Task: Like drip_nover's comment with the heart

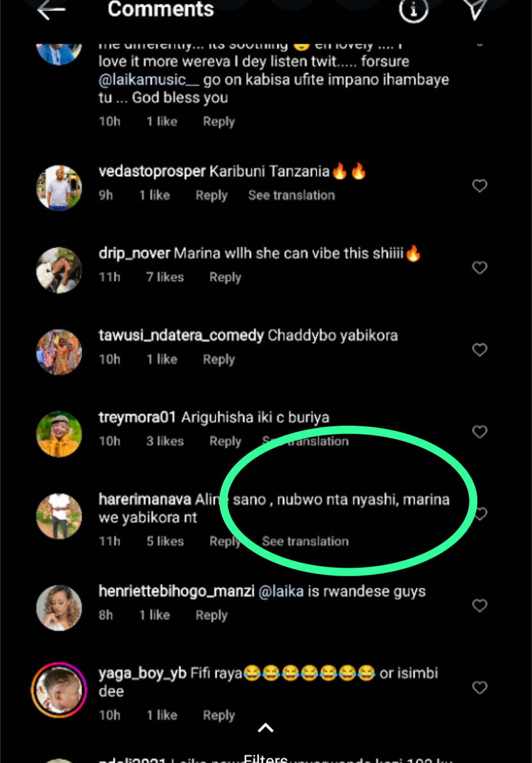Action: (x=479, y=268)
